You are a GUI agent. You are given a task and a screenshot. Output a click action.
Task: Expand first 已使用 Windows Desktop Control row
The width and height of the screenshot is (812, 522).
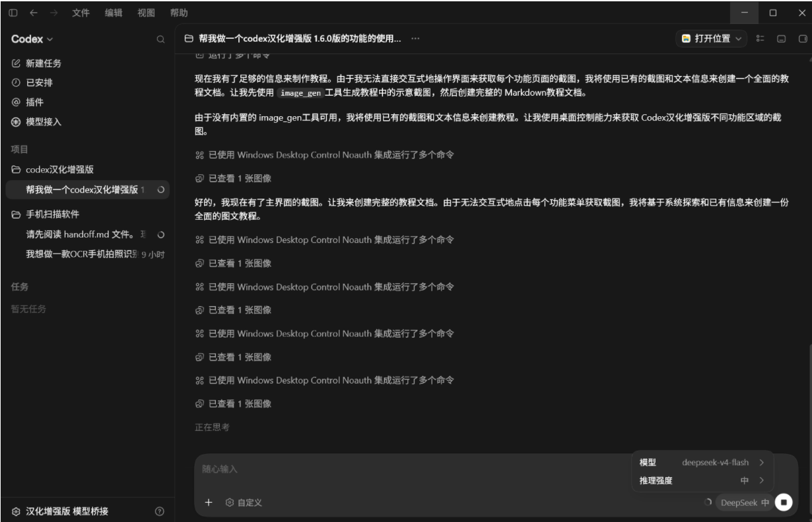[325, 155]
